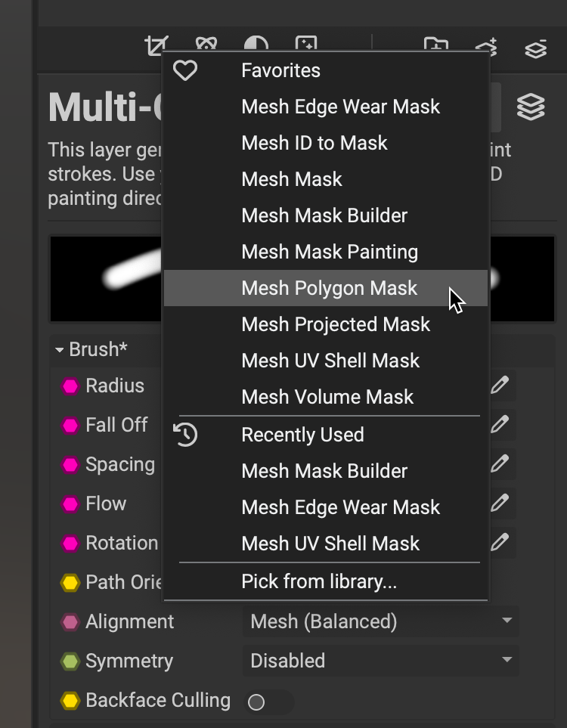Click the remove layer icon in top toolbar
This screenshot has width=567, height=728.
point(535,48)
